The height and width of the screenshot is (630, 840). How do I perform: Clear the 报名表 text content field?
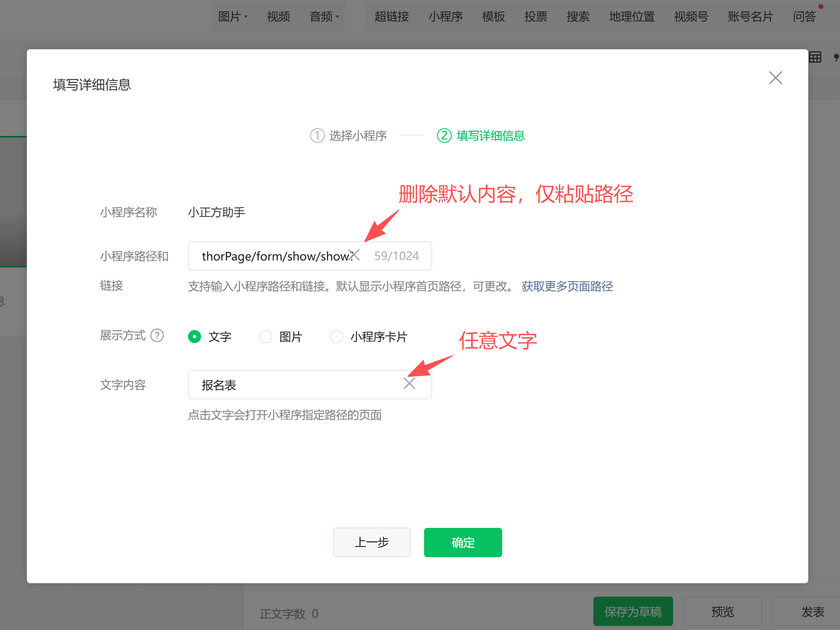tap(409, 383)
